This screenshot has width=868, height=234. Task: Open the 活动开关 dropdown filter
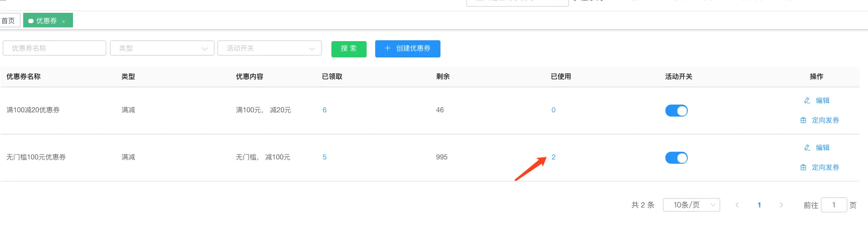[269, 48]
